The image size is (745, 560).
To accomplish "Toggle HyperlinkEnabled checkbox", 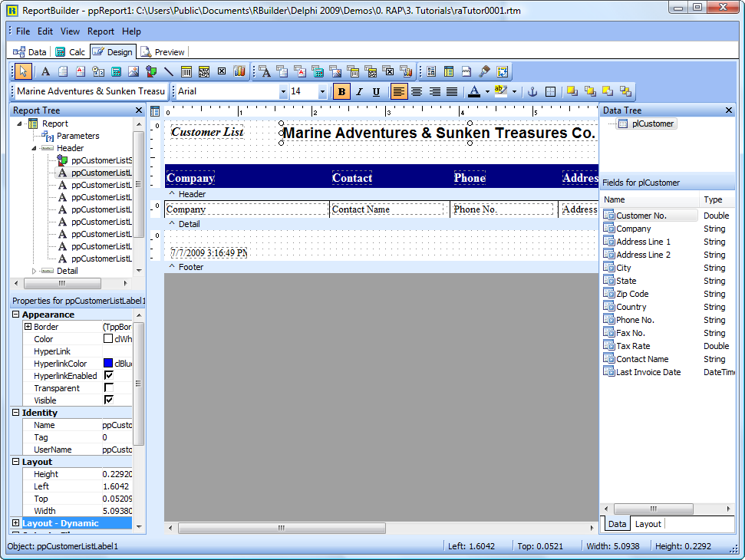I will (109, 376).
